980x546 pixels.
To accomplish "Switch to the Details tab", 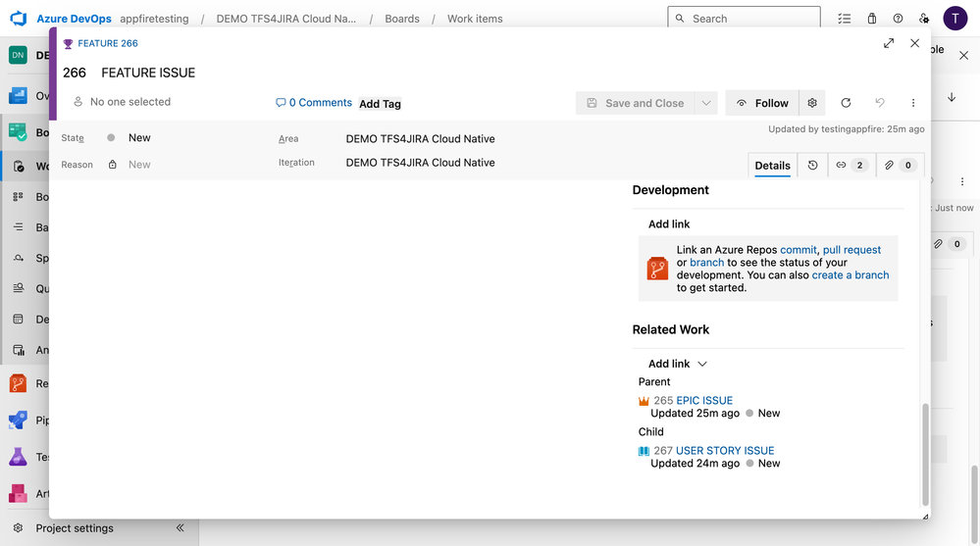I will (772, 166).
